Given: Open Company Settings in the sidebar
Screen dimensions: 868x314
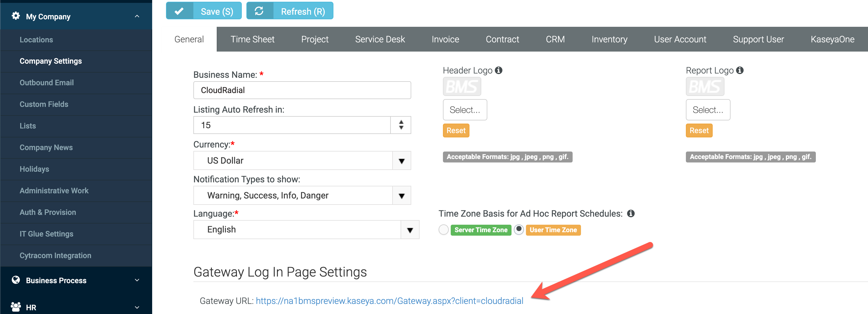Looking at the screenshot, I should pyautogui.click(x=76, y=61).
